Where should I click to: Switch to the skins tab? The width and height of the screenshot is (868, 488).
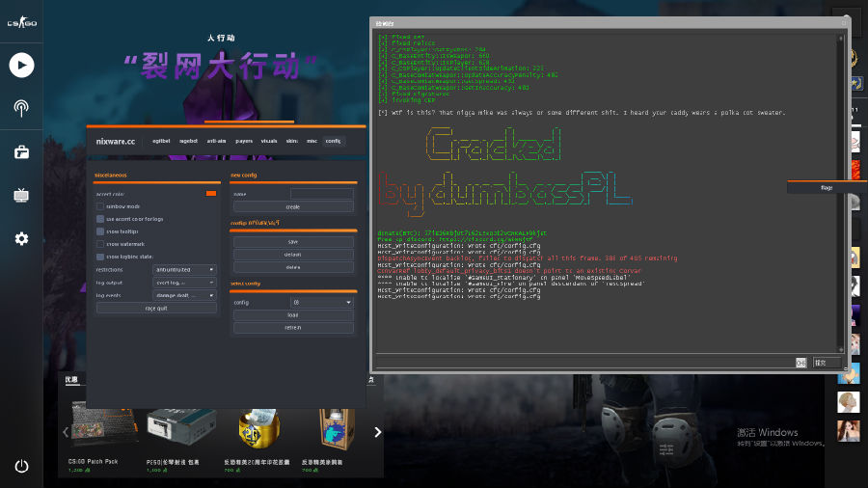(291, 141)
